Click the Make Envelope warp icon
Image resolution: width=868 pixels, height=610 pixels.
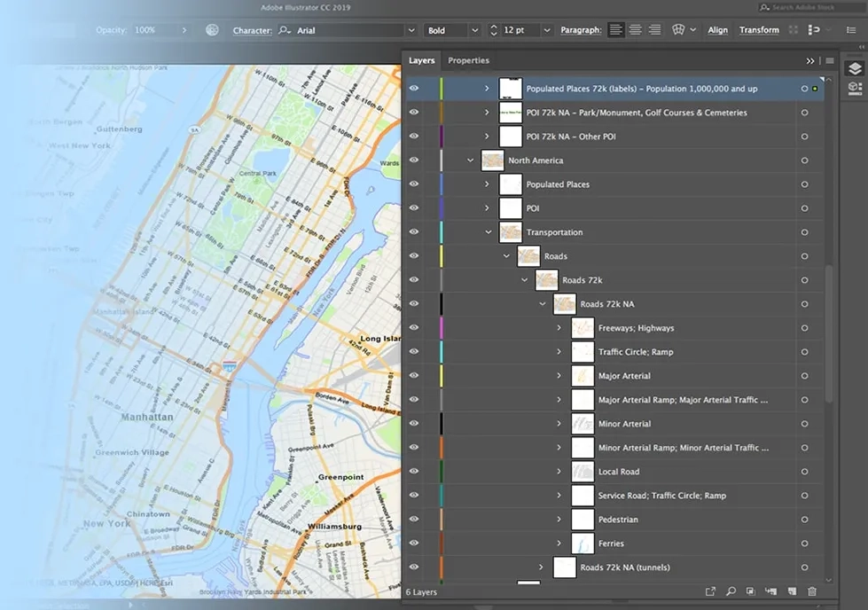click(x=678, y=30)
